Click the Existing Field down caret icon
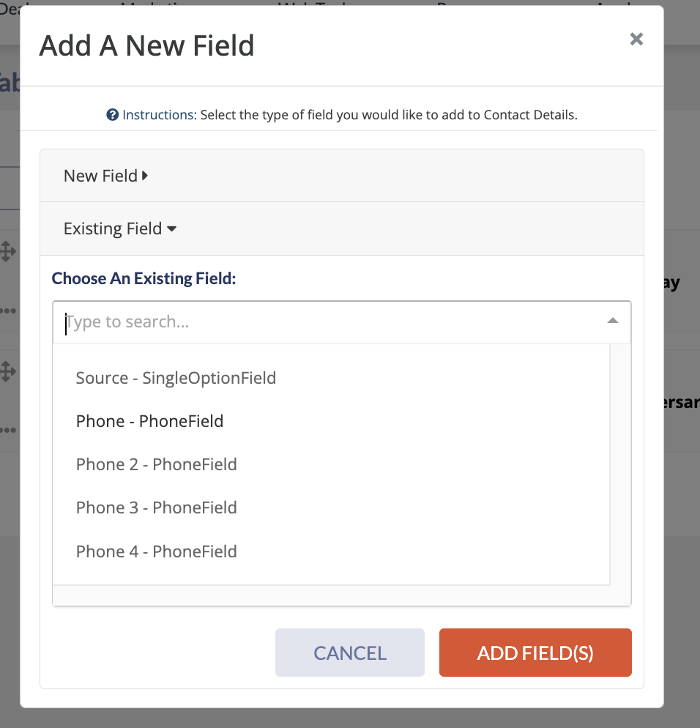700x728 pixels. tap(172, 229)
